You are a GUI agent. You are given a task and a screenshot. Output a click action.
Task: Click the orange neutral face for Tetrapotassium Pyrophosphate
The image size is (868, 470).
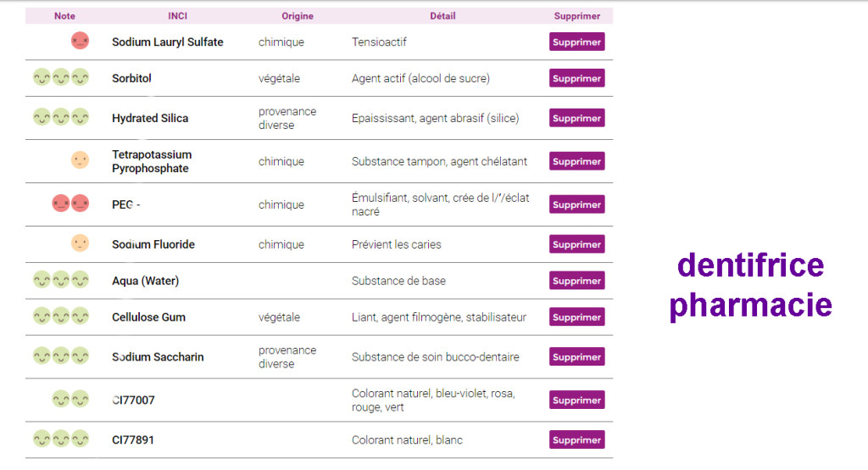(x=80, y=160)
